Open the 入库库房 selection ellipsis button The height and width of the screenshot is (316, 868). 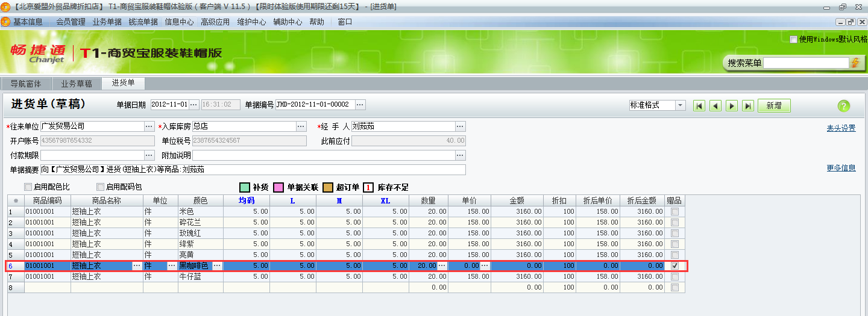[301, 126]
